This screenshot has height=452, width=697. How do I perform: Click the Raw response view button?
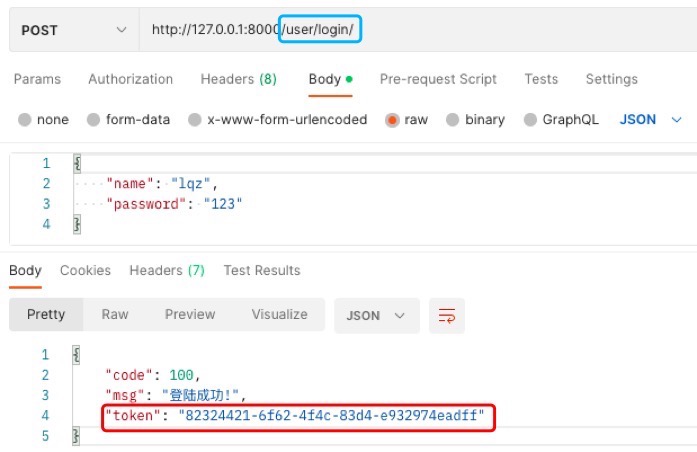115,314
